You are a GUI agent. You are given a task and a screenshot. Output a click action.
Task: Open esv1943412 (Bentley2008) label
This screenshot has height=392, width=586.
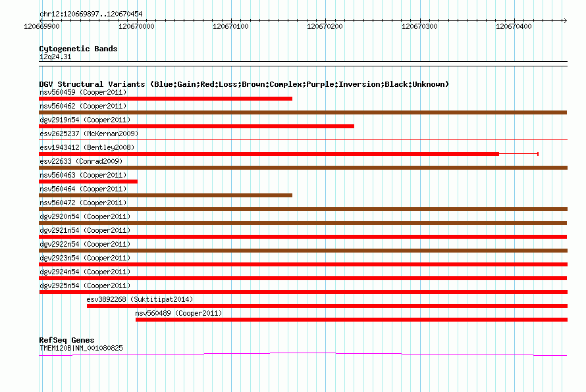pos(87,147)
